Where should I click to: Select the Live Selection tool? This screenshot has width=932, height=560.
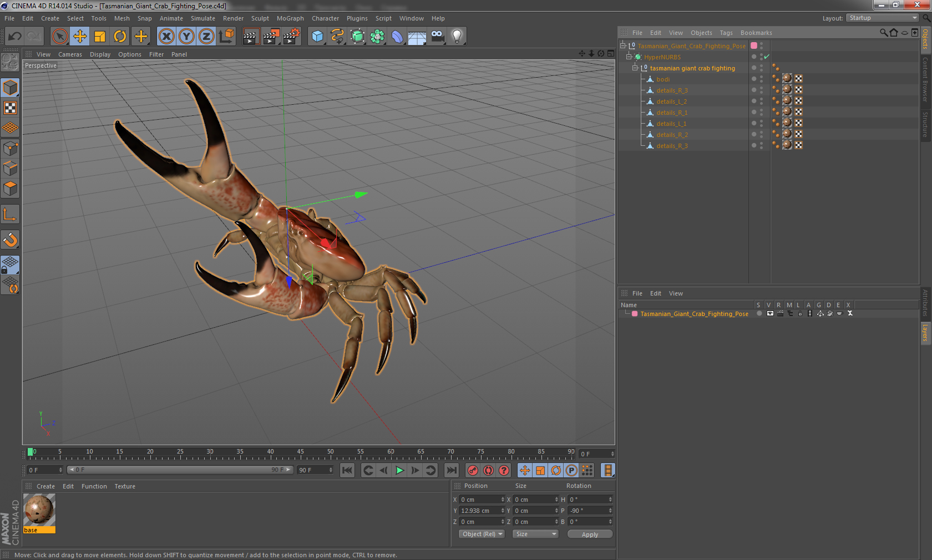pos(60,37)
